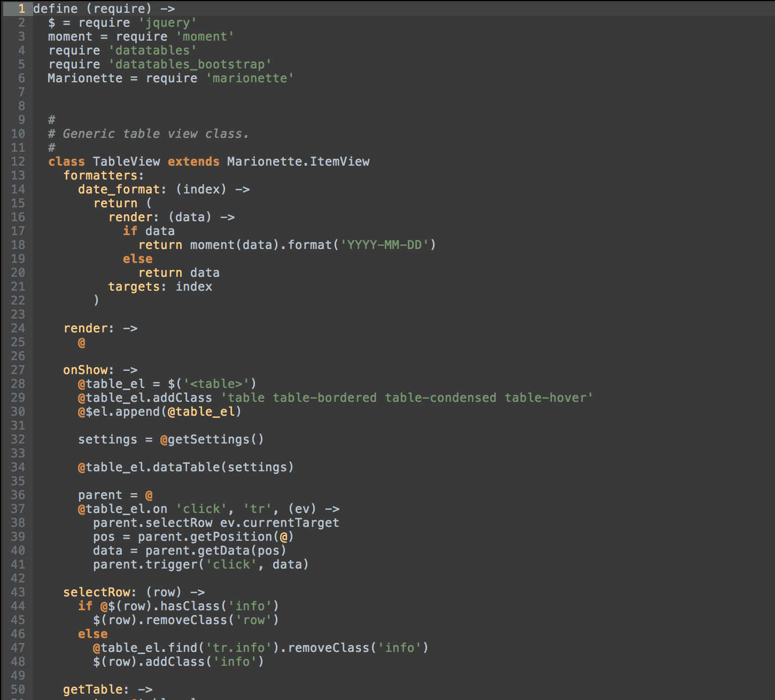Image resolution: width=775 pixels, height=700 pixels.
Task: Click the 'selectRow:' method name
Action: [x=100, y=592]
